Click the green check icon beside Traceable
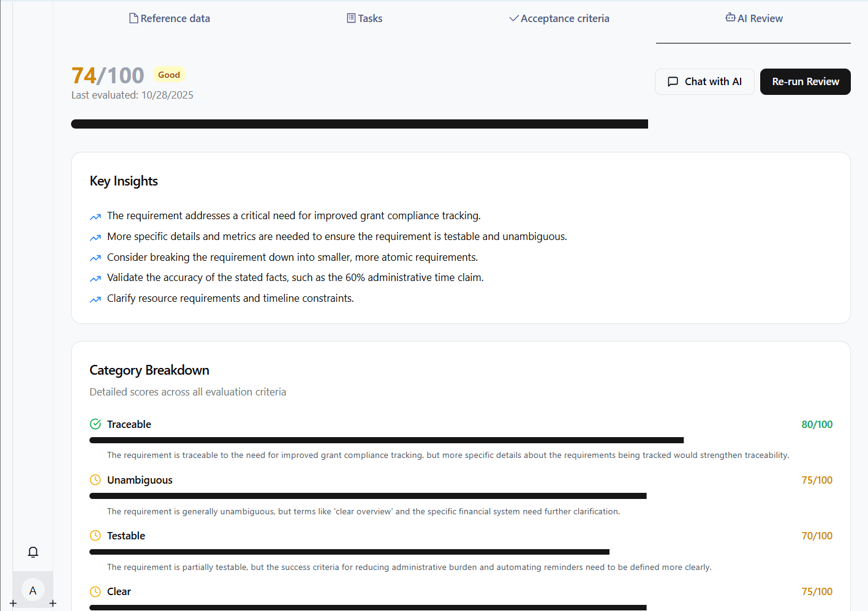 (95, 423)
